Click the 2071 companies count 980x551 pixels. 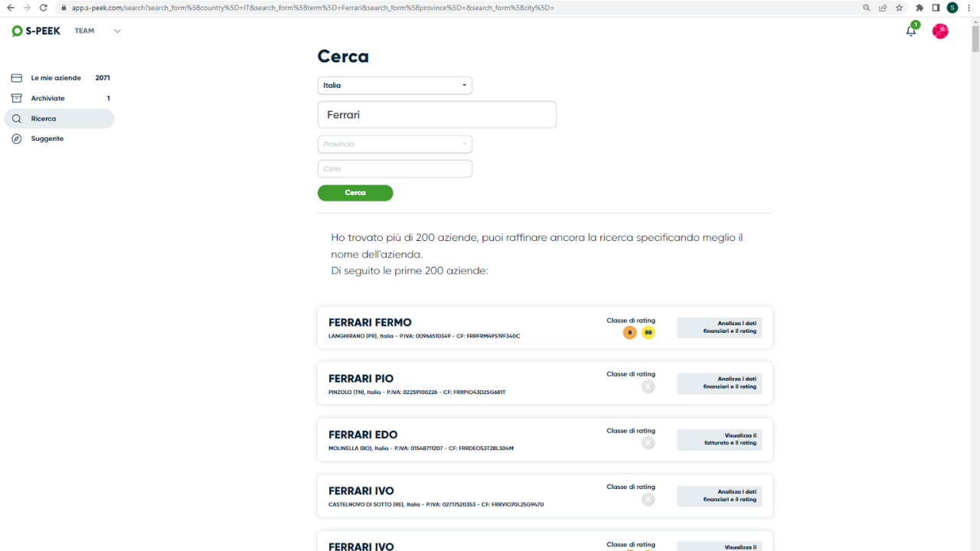[103, 78]
